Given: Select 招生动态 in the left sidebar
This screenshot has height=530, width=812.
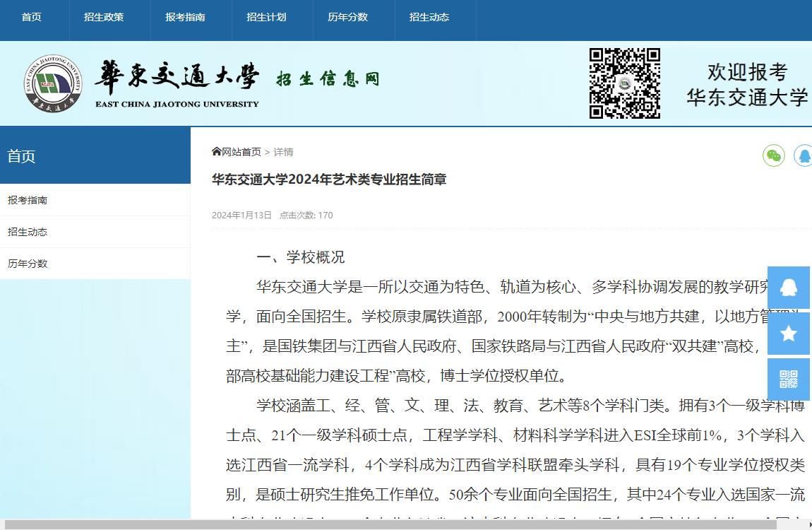Looking at the screenshot, I should coord(95,232).
